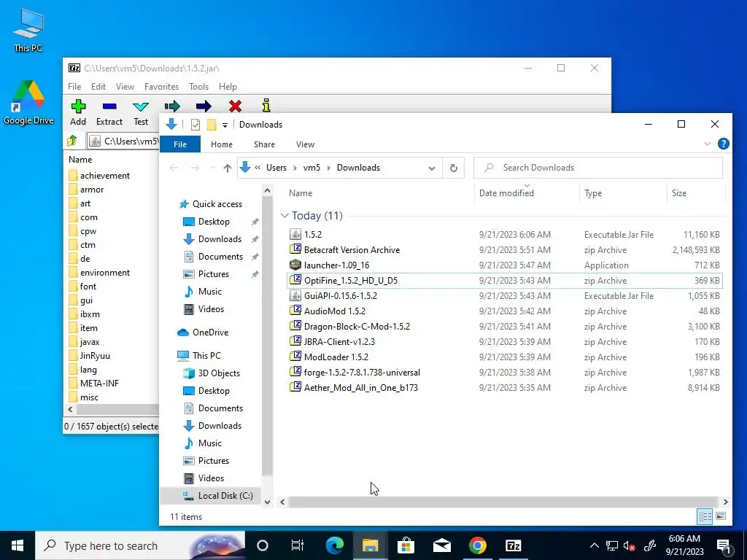
Task: Open the Google Drive desktop shortcut
Action: [28, 102]
